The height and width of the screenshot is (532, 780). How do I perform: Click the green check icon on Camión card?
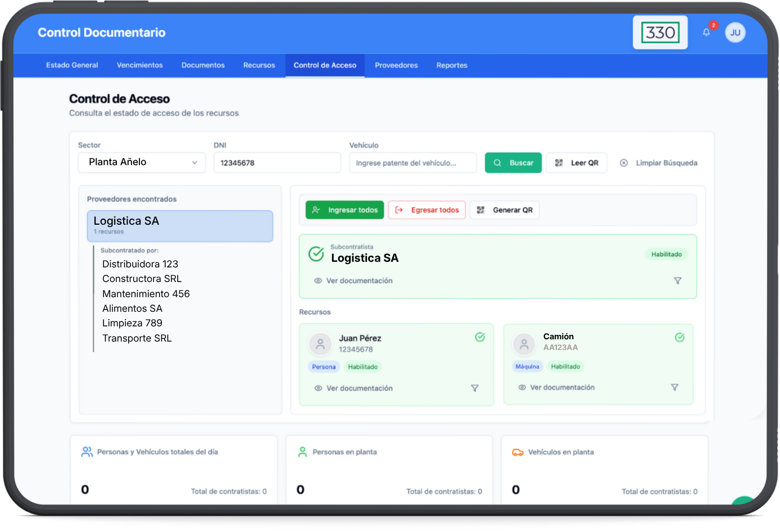[680, 338]
